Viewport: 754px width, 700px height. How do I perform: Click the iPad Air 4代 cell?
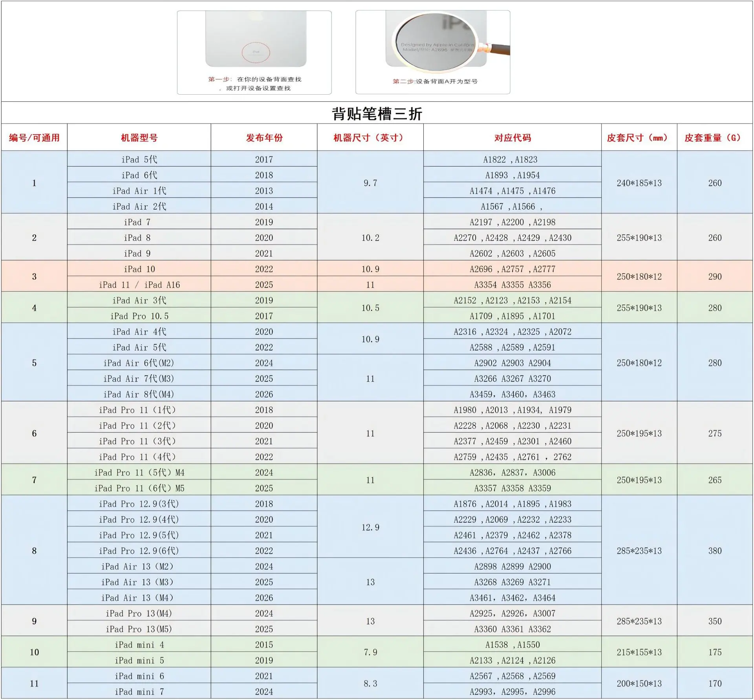pyautogui.click(x=139, y=332)
